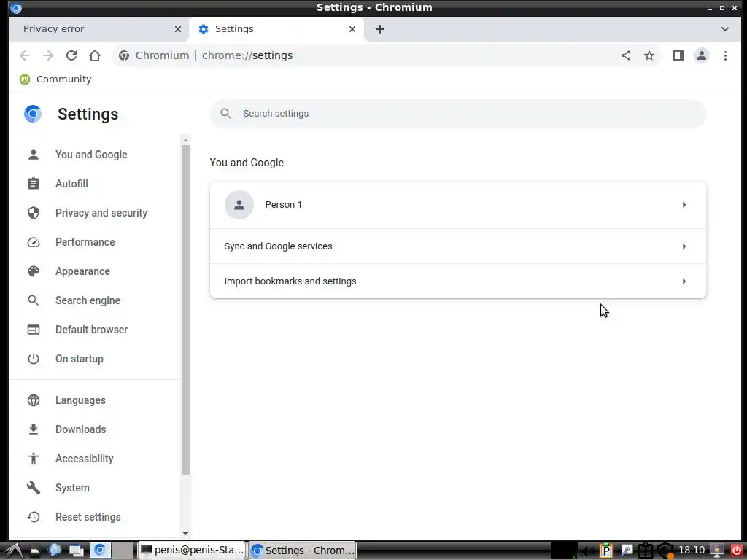Reload the page with refresh icon
Screen dimensions: 747x560
[71, 55]
